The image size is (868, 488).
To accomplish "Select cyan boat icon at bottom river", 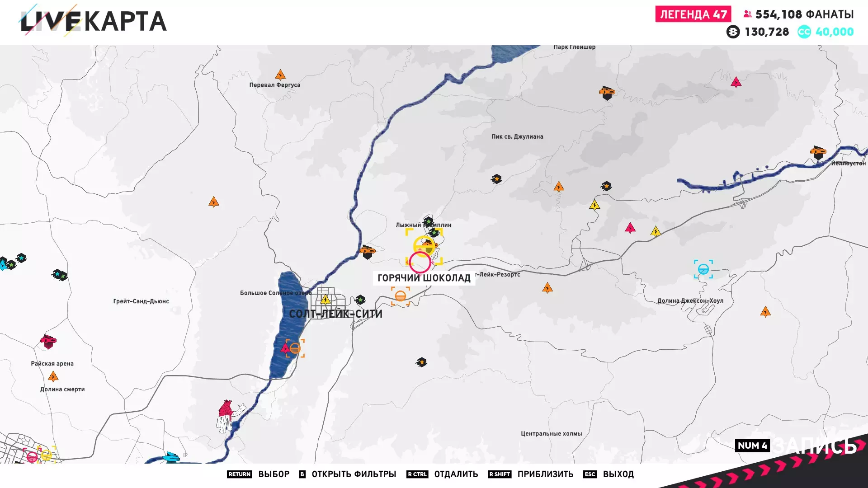I will coord(172,457).
